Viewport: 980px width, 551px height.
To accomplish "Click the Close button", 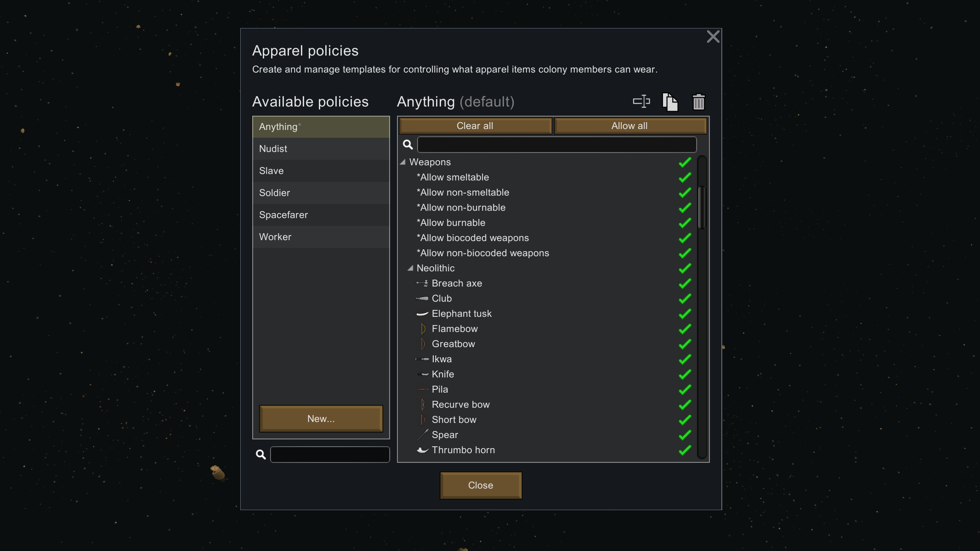I will (x=481, y=485).
